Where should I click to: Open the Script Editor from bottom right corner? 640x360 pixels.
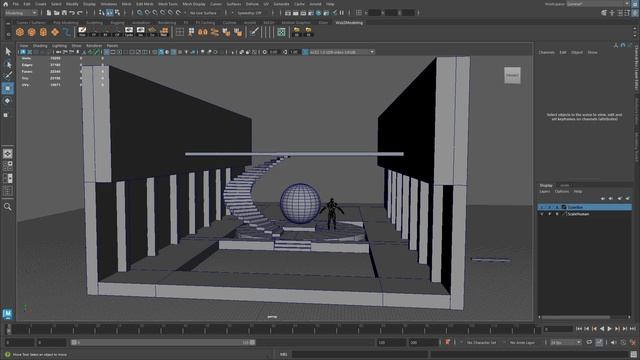(x=633, y=354)
